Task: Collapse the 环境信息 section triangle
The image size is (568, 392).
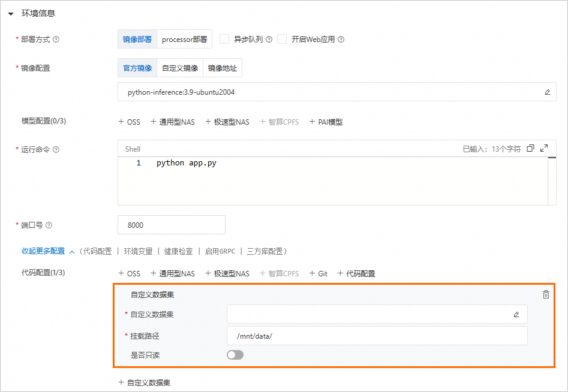Action: tap(11, 14)
